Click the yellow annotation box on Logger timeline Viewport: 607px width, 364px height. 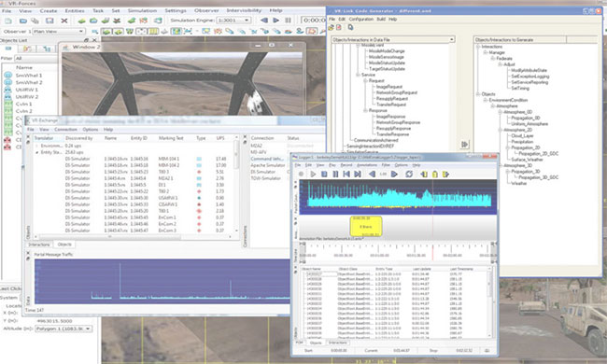click(366, 226)
